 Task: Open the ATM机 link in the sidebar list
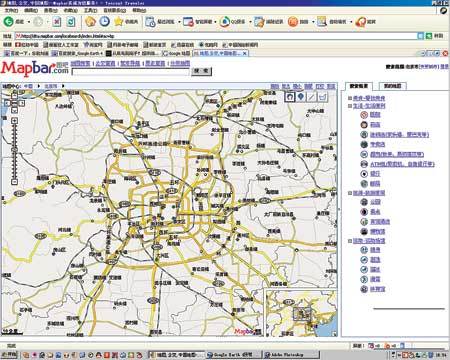click(x=402, y=164)
